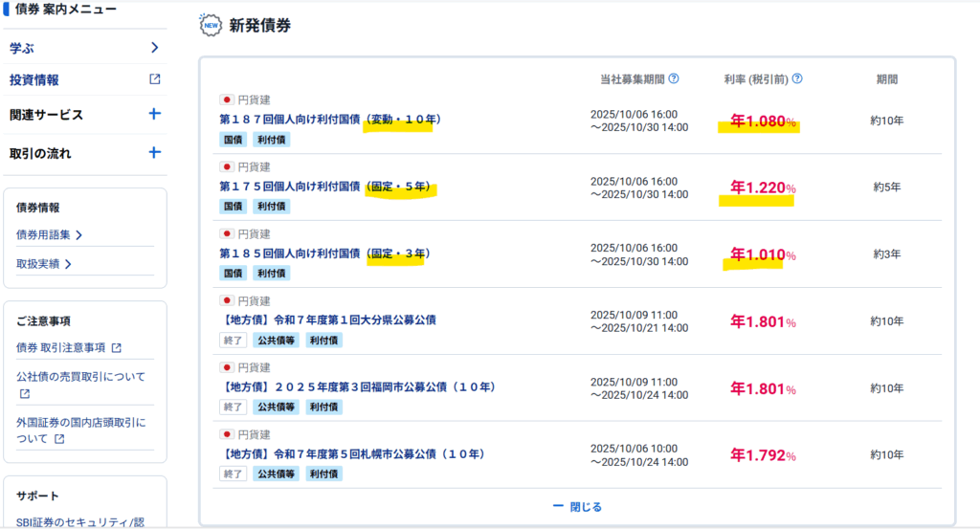Click external link icon under 公社債の売買取引について

point(25,393)
